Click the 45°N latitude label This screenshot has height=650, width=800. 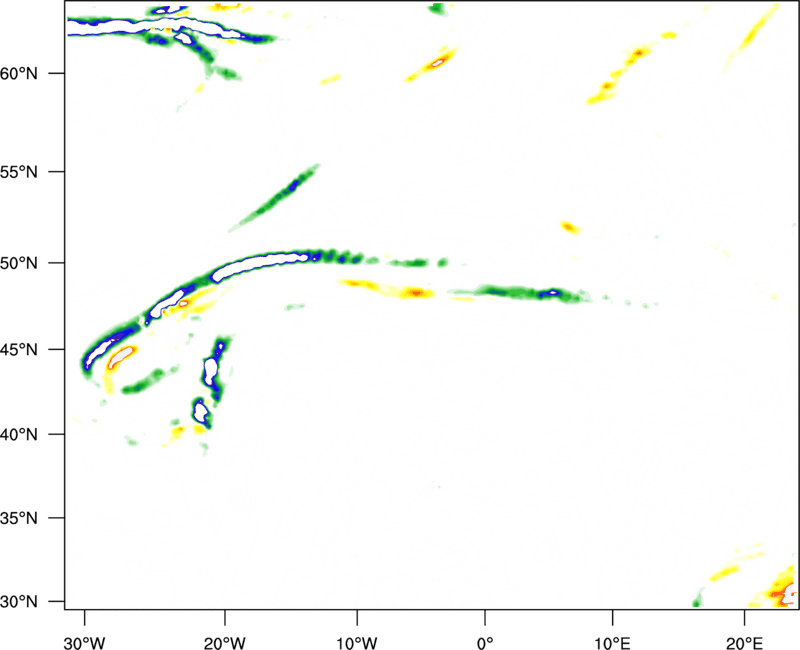point(19,349)
